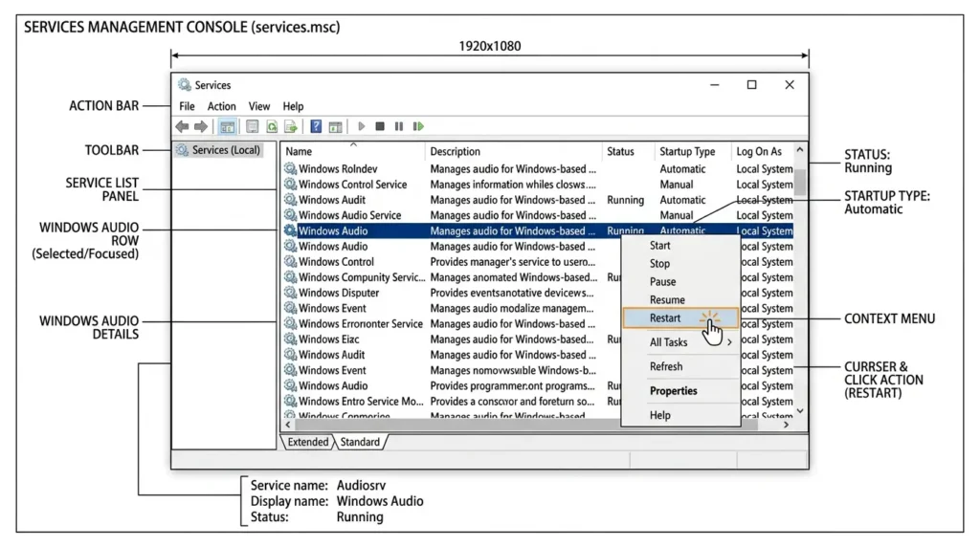Sort by the Name column header
Image resolution: width=980 pixels, height=547 pixels.
(x=352, y=151)
